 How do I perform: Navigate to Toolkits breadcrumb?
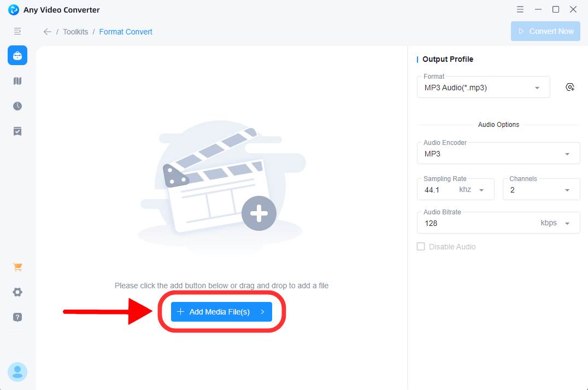point(75,32)
